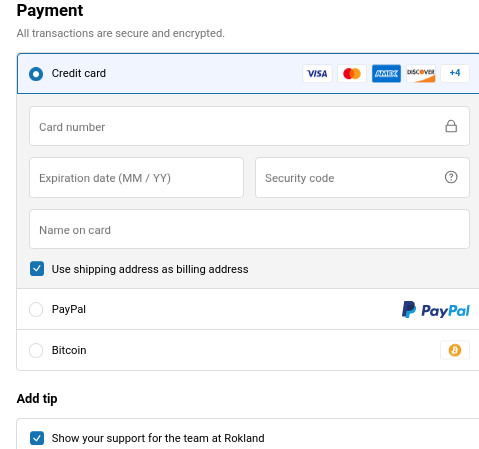Click the Visa card logo
479x449 pixels.
(x=317, y=73)
